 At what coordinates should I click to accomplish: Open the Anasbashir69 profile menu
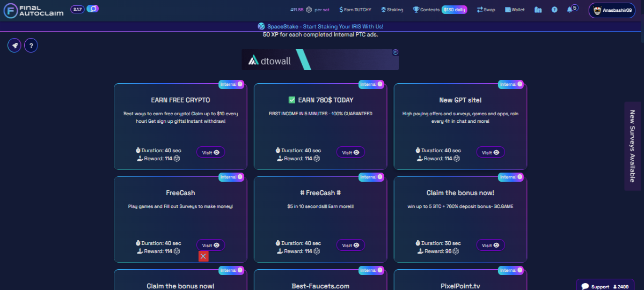point(612,10)
